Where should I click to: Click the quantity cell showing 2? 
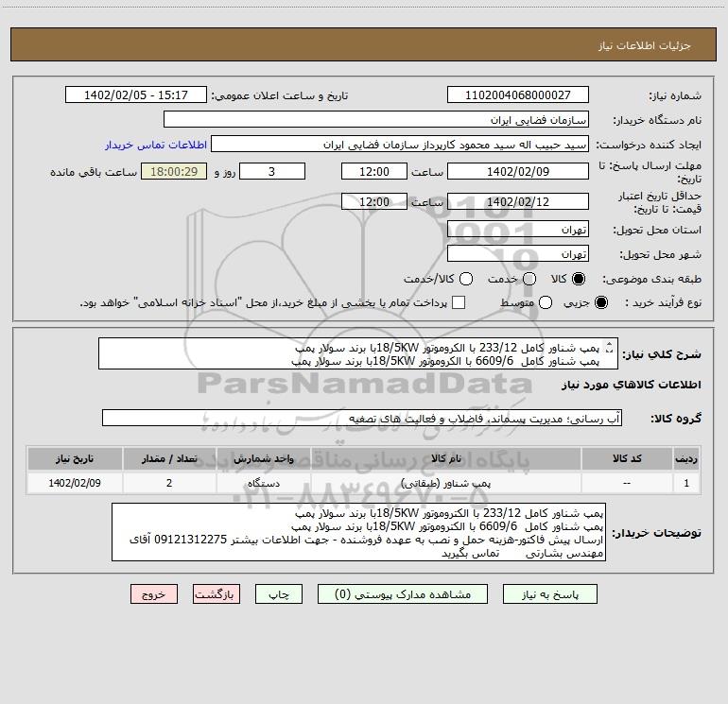pos(169,483)
